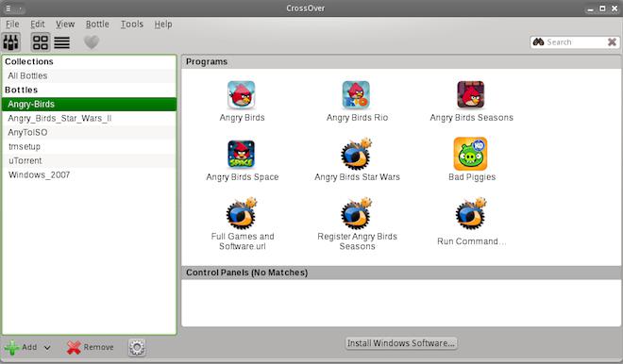The width and height of the screenshot is (623, 364).
Task: Click the Remove bottle button
Action: pos(91,348)
